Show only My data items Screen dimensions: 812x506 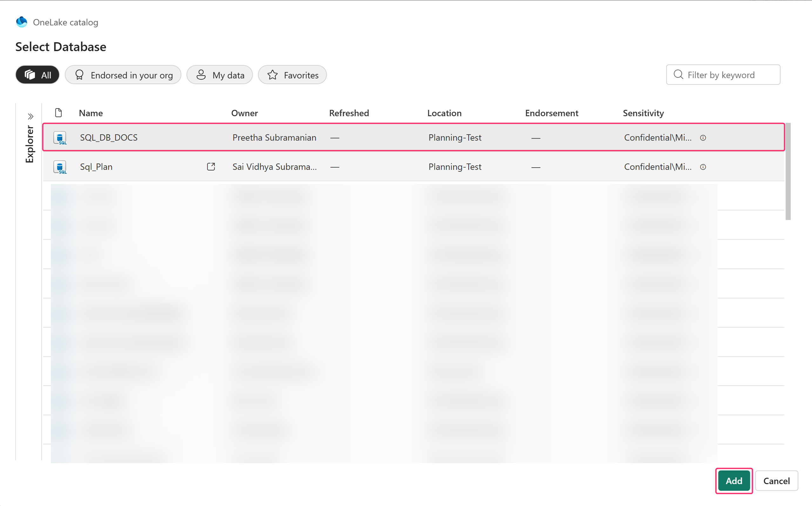219,75
